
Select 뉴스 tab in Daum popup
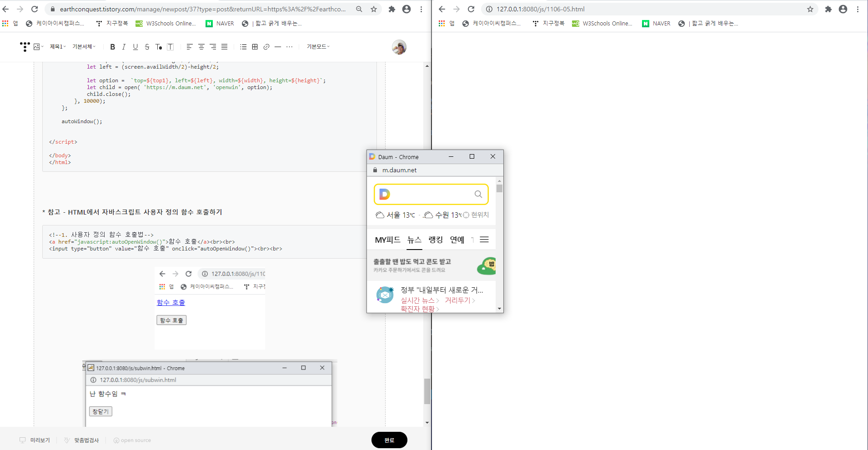pos(414,240)
